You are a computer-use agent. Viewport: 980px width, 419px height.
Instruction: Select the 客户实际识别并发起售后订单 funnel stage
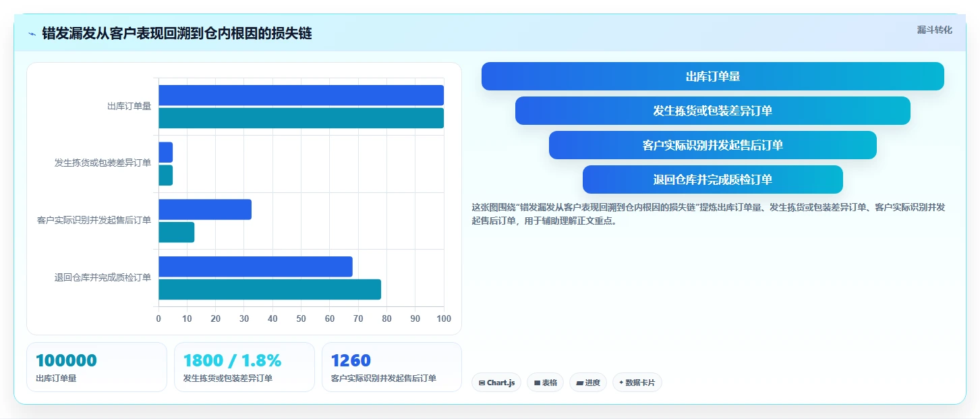tap(712, 145)
